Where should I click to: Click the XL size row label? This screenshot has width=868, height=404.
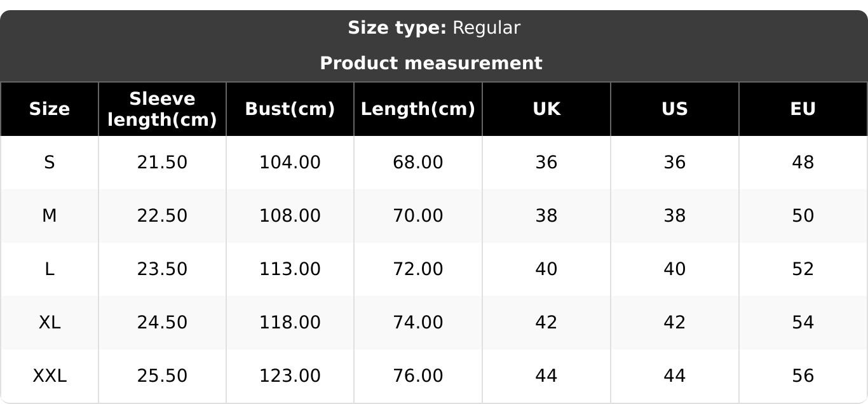coord(50,323)
